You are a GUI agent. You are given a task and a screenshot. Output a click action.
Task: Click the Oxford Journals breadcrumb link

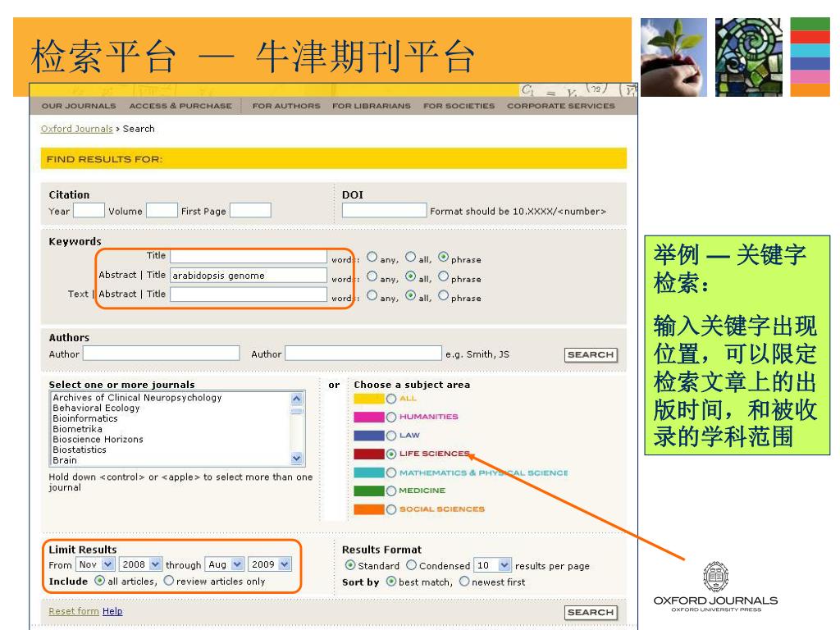(76, 129)
